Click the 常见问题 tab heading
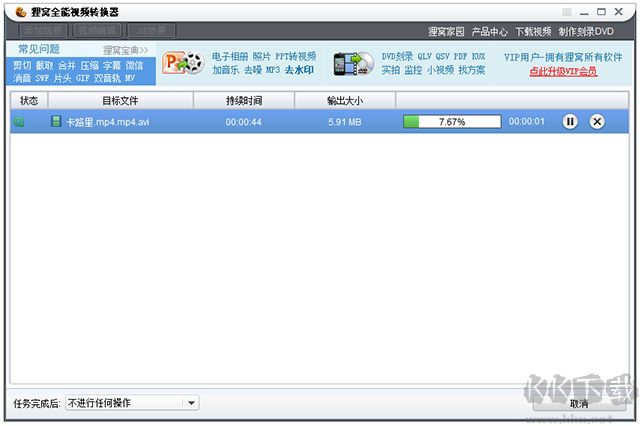640x426 pixels. pos(39,49)
